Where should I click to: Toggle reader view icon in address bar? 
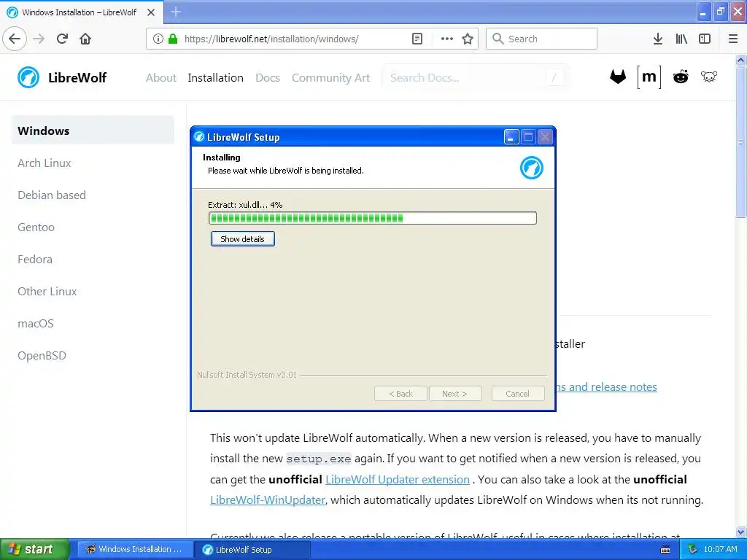tap(417, 39)
